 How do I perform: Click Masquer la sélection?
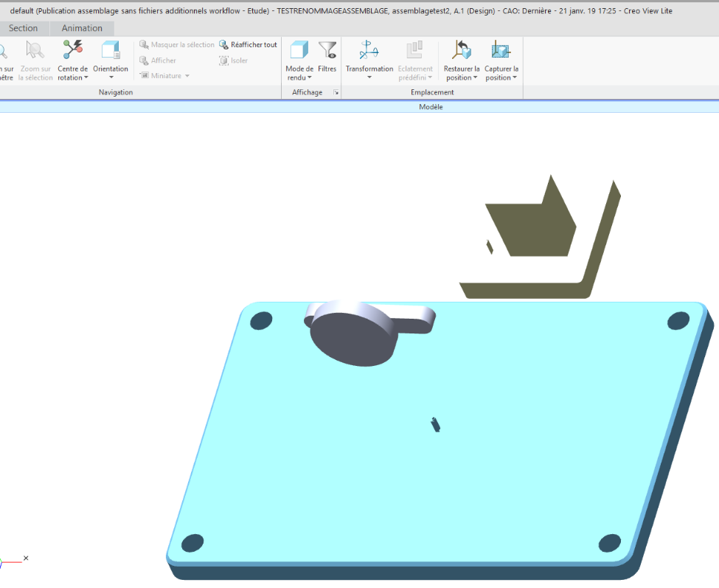pos(177,44)
